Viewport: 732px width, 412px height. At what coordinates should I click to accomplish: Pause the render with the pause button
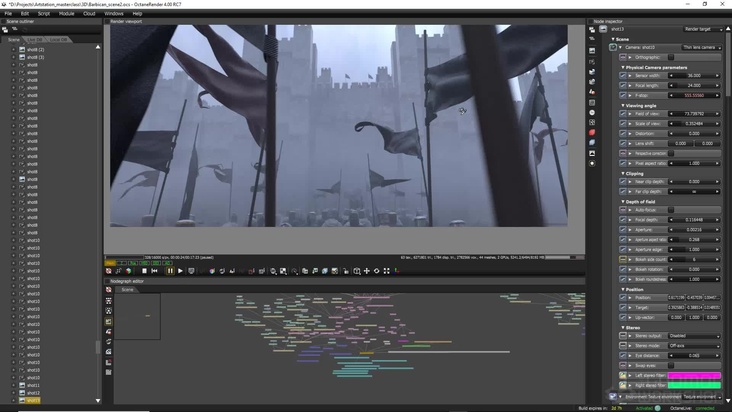(x=170, y=271)
